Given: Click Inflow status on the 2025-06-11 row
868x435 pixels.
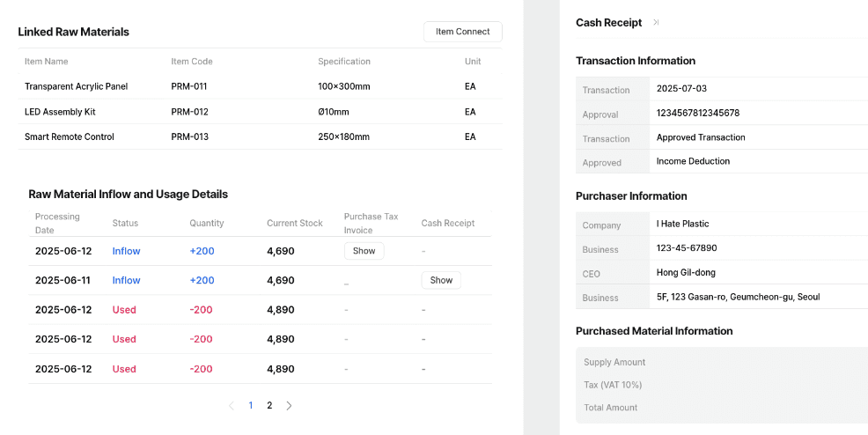Looking at the screenshot, I should point(126,280).
